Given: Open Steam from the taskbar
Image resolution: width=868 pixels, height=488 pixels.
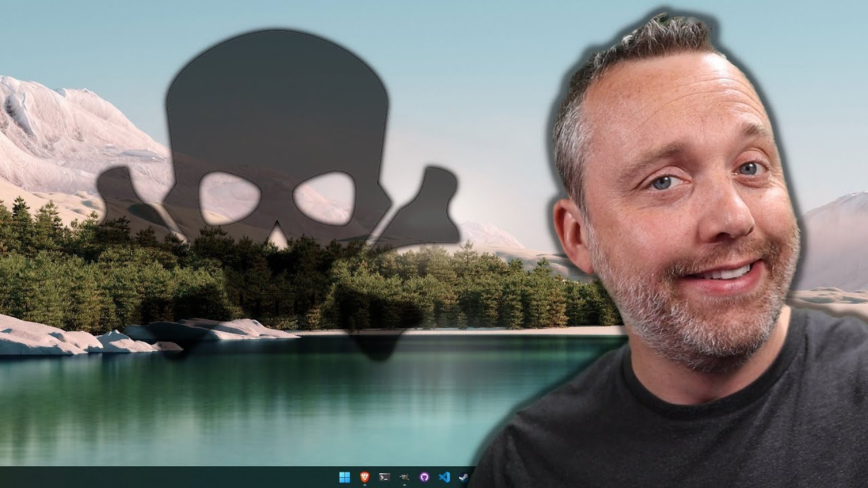Looking at the screenshot, I should point(465,477).
